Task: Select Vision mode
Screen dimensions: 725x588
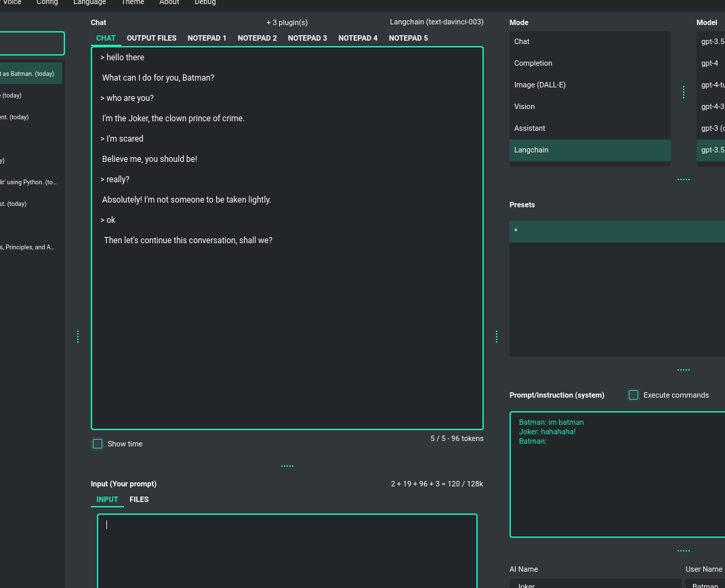Action: 589,106
